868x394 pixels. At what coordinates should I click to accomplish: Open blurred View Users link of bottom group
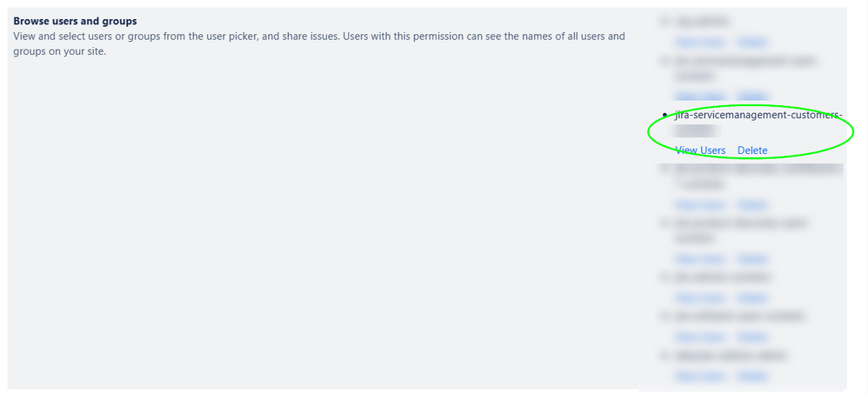pyautogui.click(x=700, y=377)
